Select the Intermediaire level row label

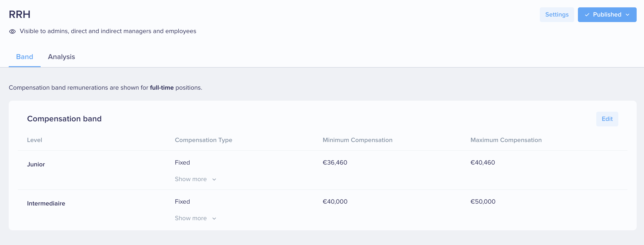pos(46,203)
